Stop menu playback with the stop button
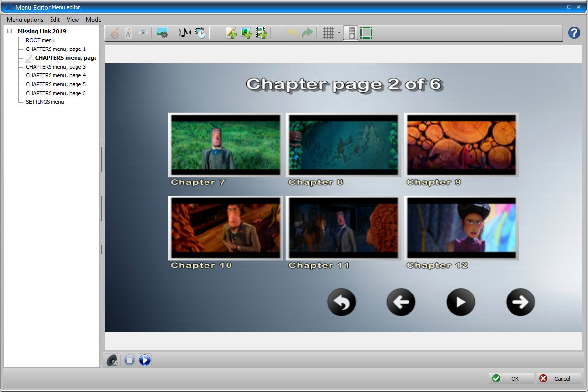 click(x=129, y=360)
